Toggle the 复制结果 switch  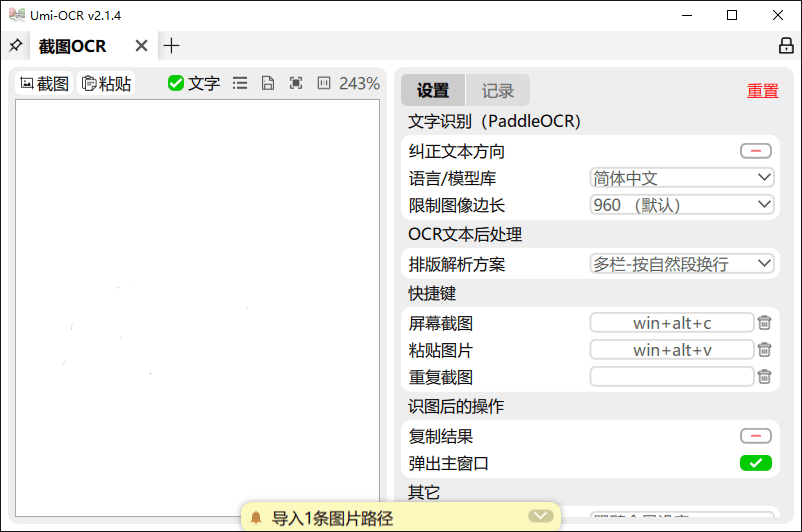(755, 436)
